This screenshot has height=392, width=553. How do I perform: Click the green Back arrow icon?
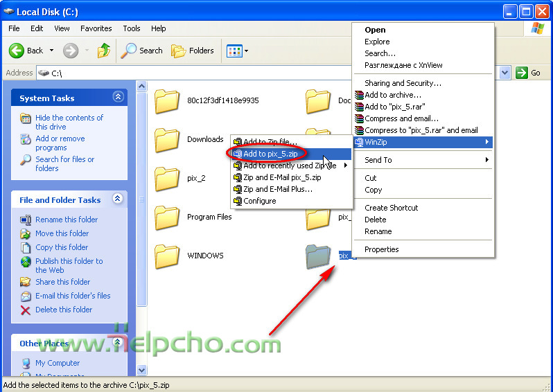[16, 51]
